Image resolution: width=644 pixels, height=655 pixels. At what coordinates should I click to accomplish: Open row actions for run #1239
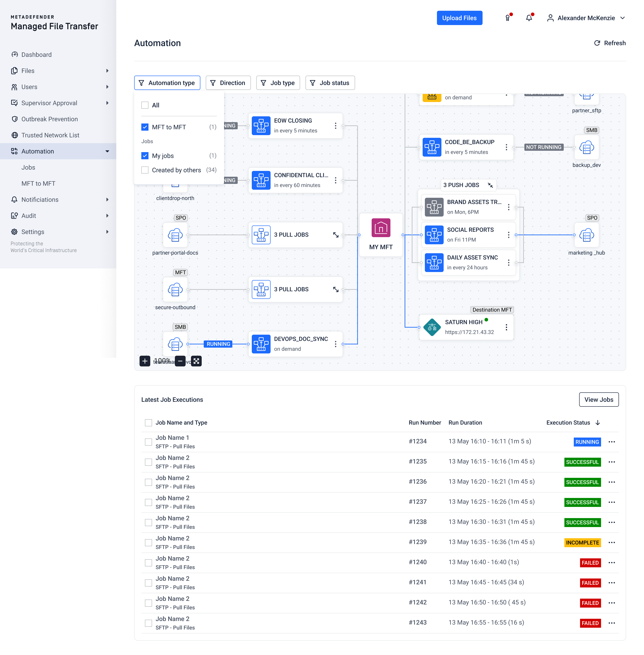612,542
